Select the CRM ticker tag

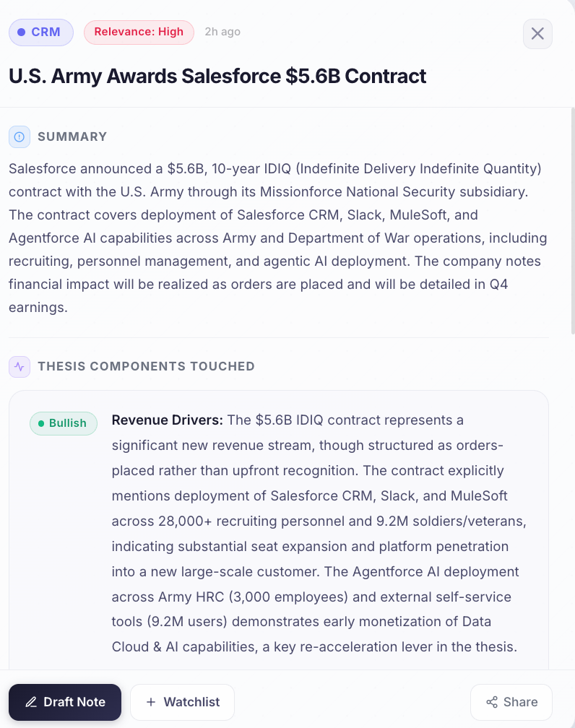pyautogui.click(x=41, y=32)
